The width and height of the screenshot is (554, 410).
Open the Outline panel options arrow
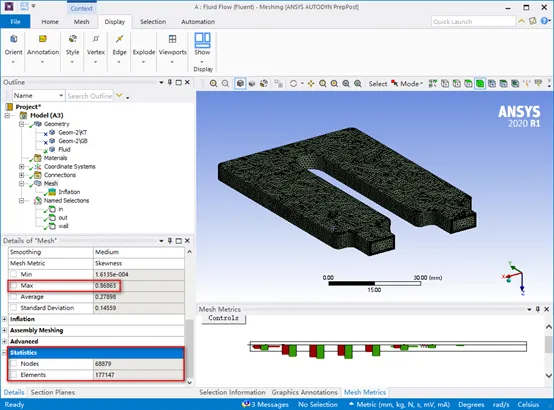tap(161, 82)
